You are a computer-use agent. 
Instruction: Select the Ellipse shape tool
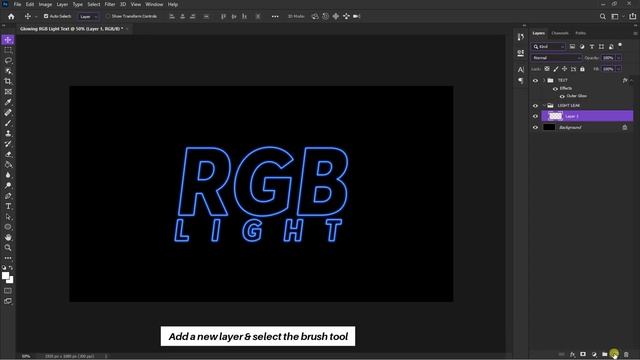coord(8,227)
